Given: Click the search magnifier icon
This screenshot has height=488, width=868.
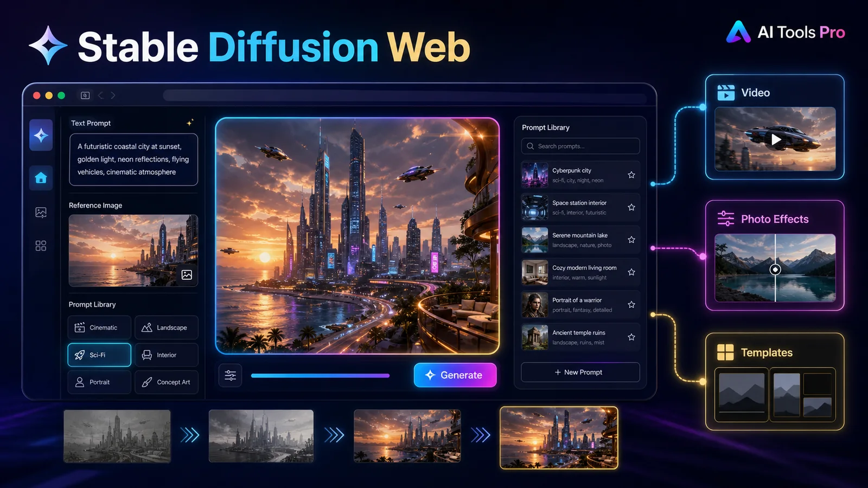Looking at the screenshot, I should (x=531, y=146).
